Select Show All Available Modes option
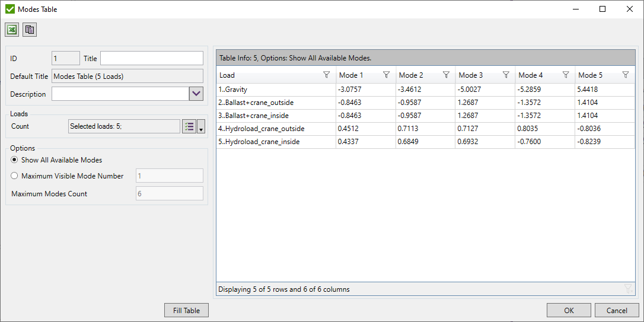Screen dimensions: 644x322 [15, 160]
